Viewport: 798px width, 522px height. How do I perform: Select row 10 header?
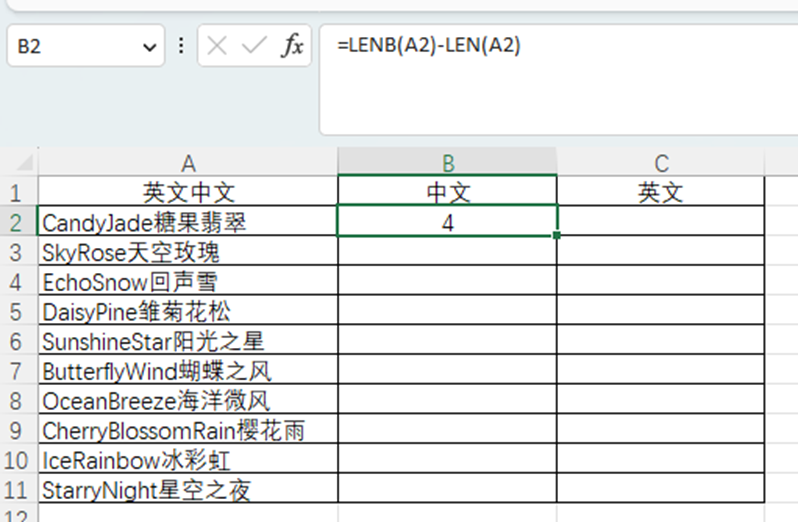[x=18, y=459]
